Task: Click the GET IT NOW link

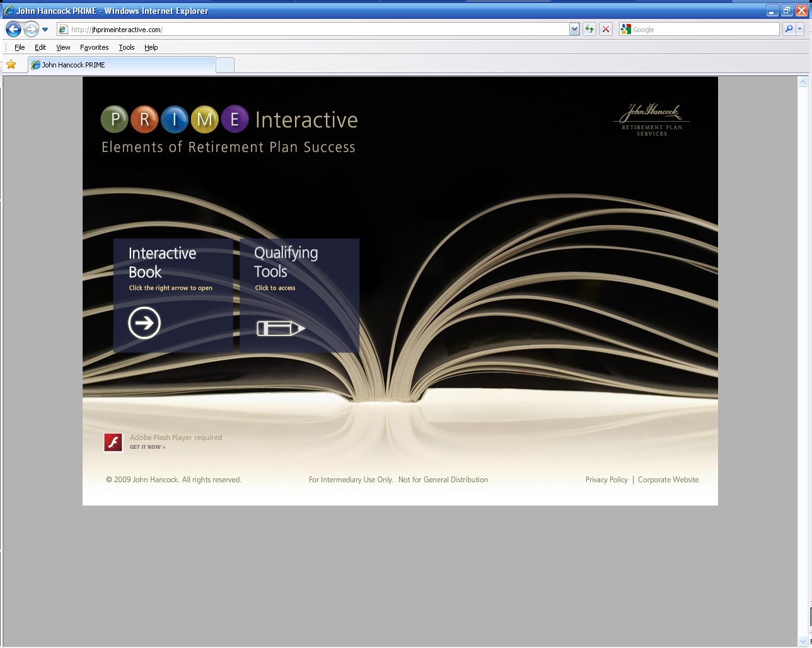Action: pos(148,447)
